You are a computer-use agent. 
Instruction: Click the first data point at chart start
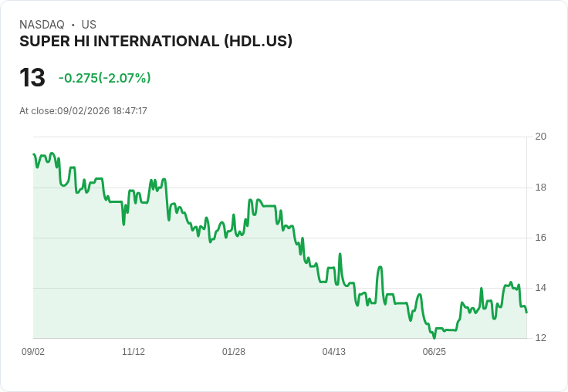pyautogui.click(x=34, y=154)
